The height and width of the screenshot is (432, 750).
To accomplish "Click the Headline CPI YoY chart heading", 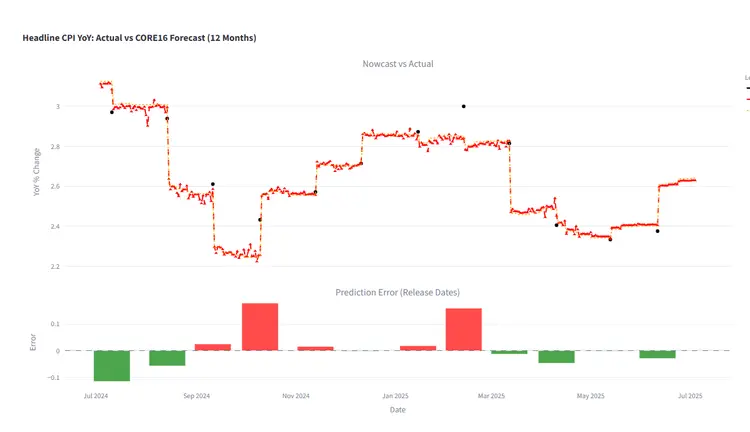I will coord(139,38).
